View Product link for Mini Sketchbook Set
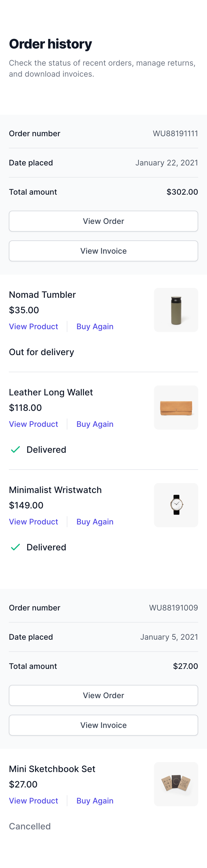The height and width of the screenshot is (868, 207). point(33,801)
